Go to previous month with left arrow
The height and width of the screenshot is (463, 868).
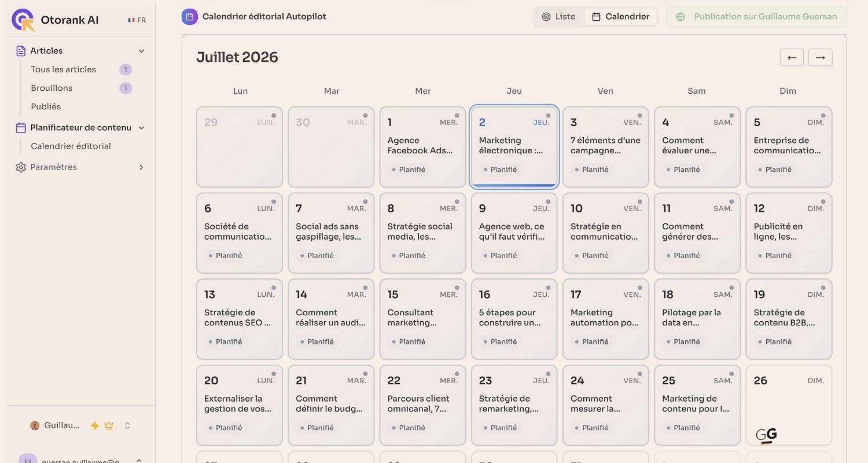pos(792,57)
